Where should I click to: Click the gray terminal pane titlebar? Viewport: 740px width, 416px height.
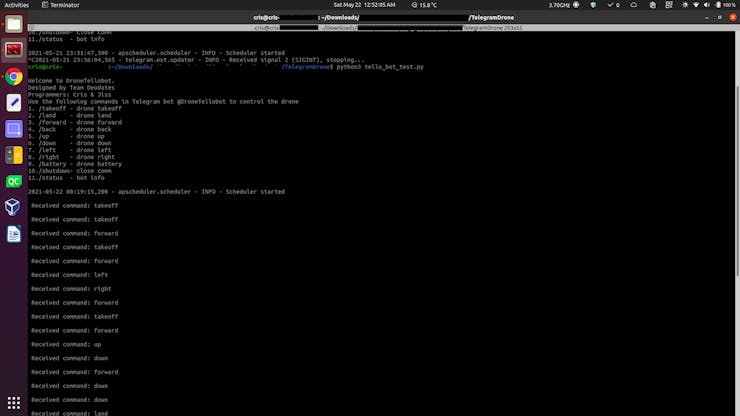[384, 28]
